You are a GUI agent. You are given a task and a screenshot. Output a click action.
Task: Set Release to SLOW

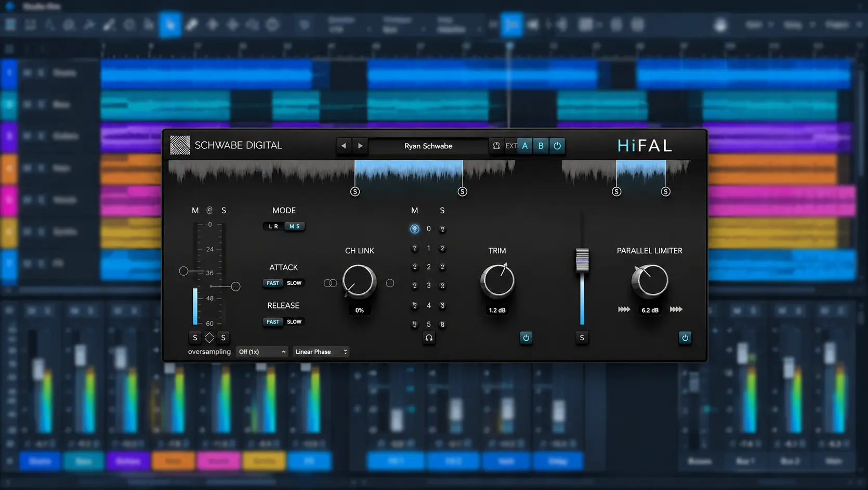294,322
